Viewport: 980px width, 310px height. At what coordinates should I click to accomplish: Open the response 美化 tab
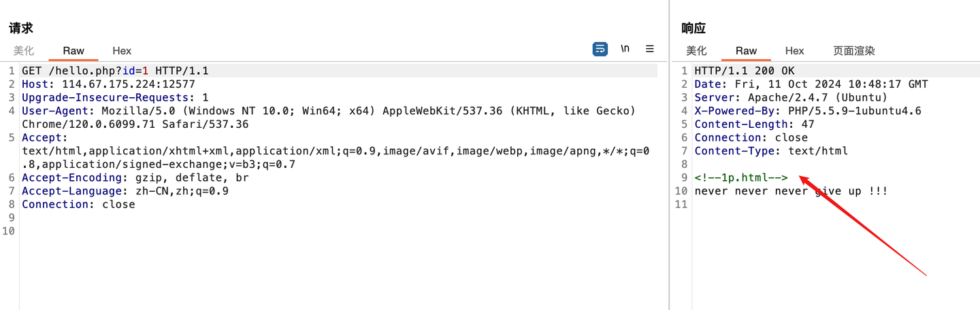point(696,51)
